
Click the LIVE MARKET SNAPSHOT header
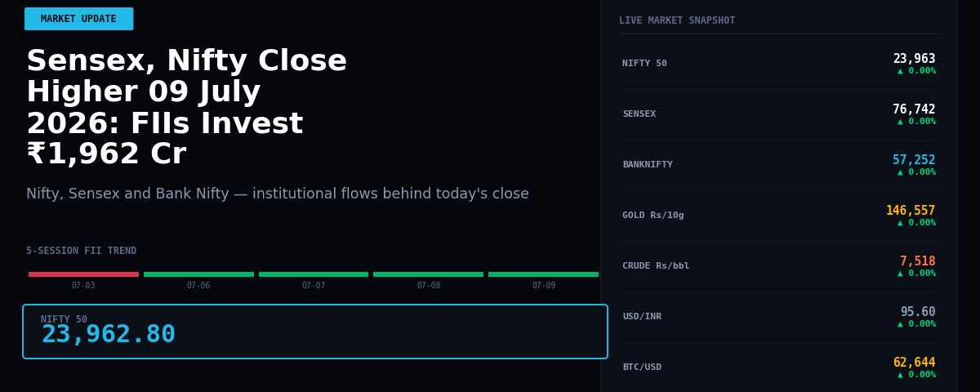[677, 20]
